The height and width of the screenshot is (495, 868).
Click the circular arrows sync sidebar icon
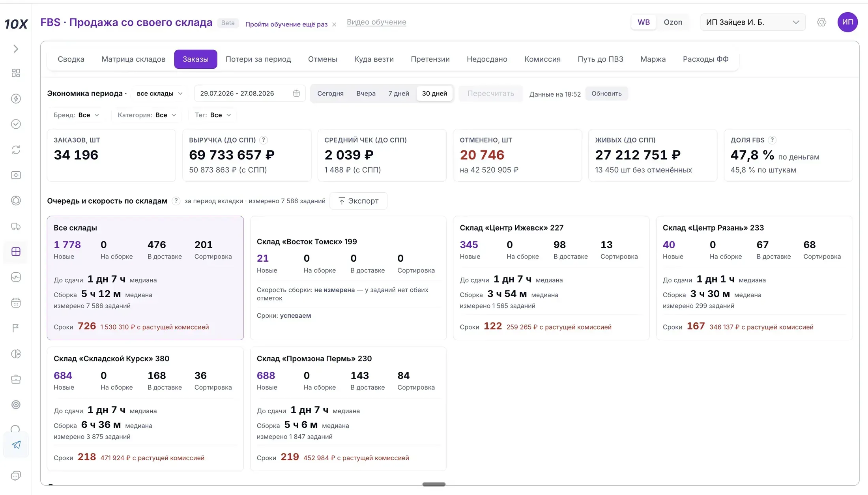(x=16, y=150)
